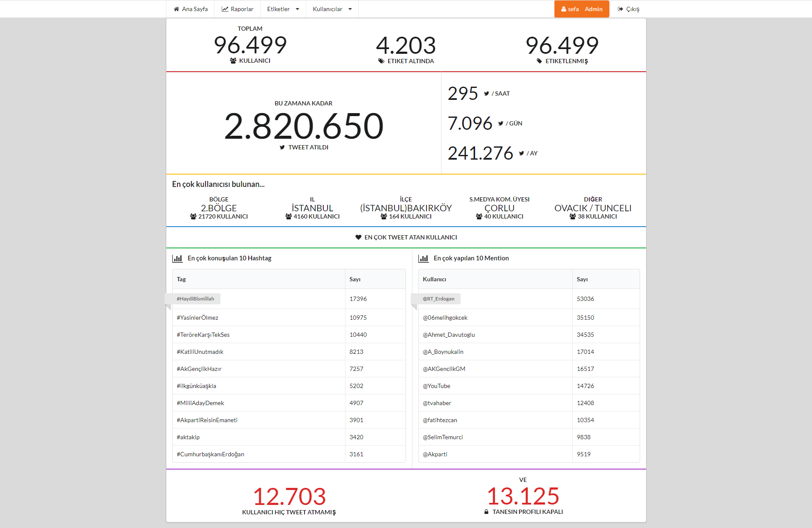Screen dimensions: 812x528
Task: Click users icon beside 40 KULLANICI
Action: point(479,216)
